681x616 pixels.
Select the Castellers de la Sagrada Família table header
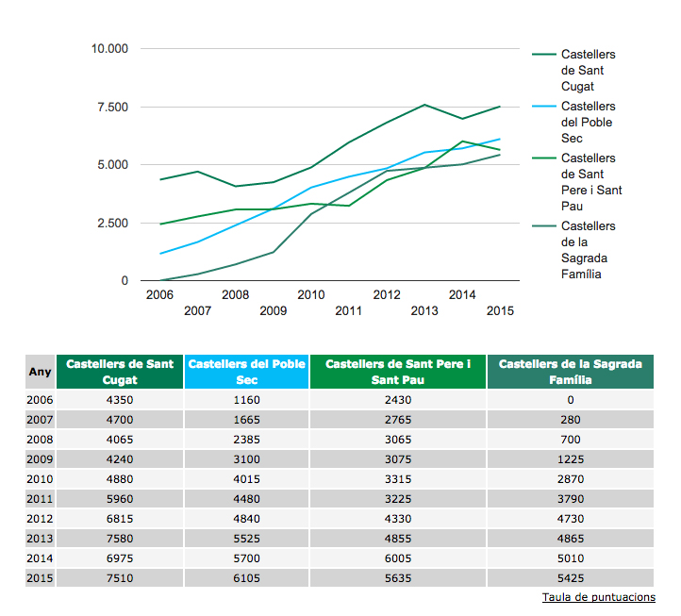tap(571, 372)
